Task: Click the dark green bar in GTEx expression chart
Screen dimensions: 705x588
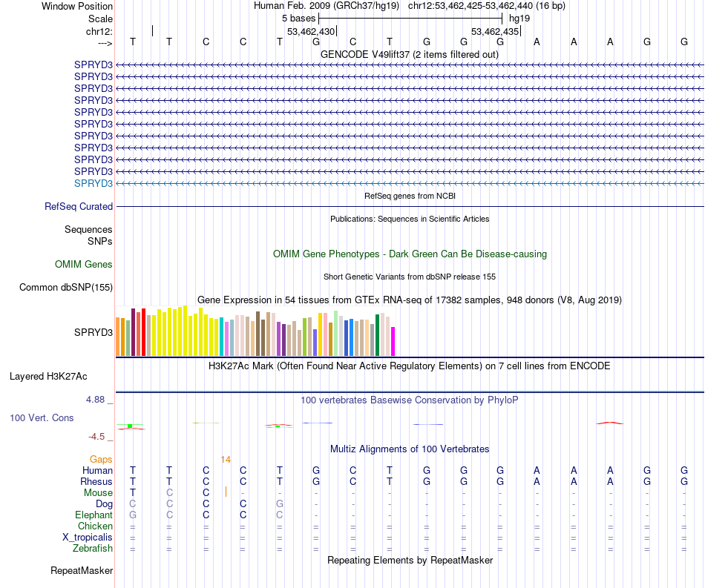Action: 378,336
